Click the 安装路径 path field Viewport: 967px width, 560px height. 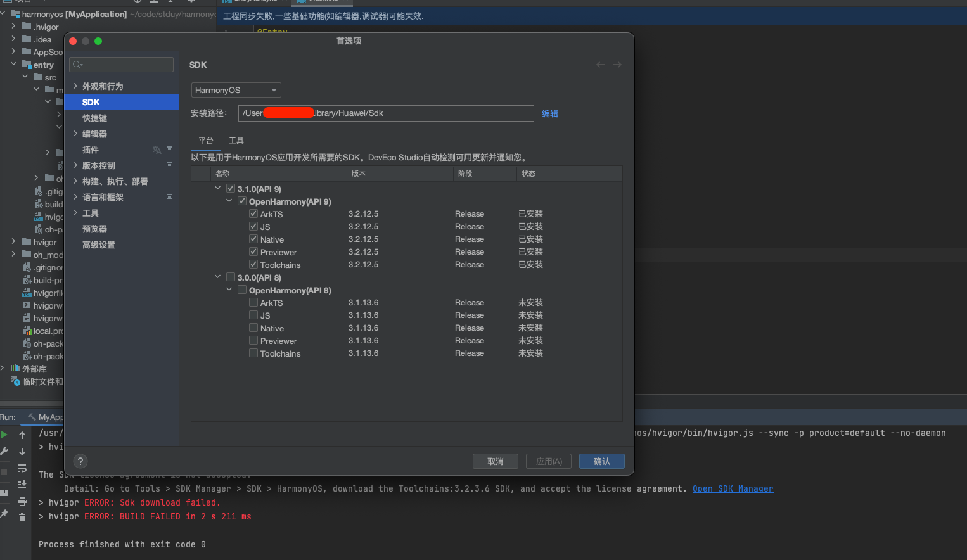click(386, 113)
